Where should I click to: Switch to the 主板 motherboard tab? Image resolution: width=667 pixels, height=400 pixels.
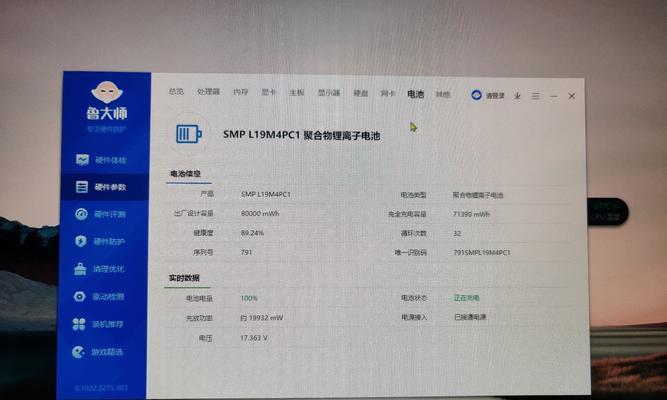point(296,92)
